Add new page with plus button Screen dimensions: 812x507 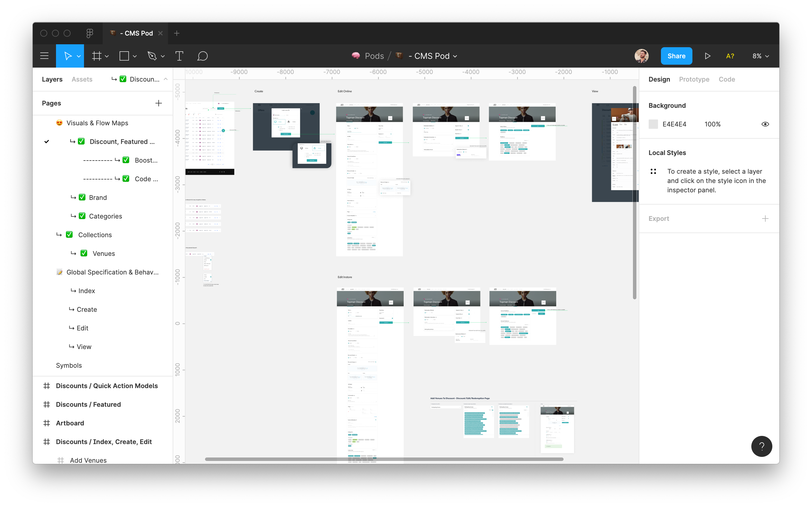(158, 103)
